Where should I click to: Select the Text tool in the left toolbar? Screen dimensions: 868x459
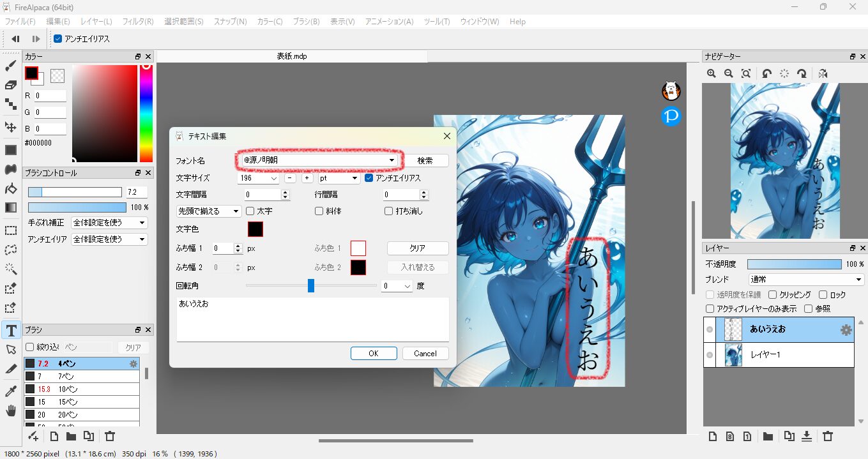[x=11, y=330]
